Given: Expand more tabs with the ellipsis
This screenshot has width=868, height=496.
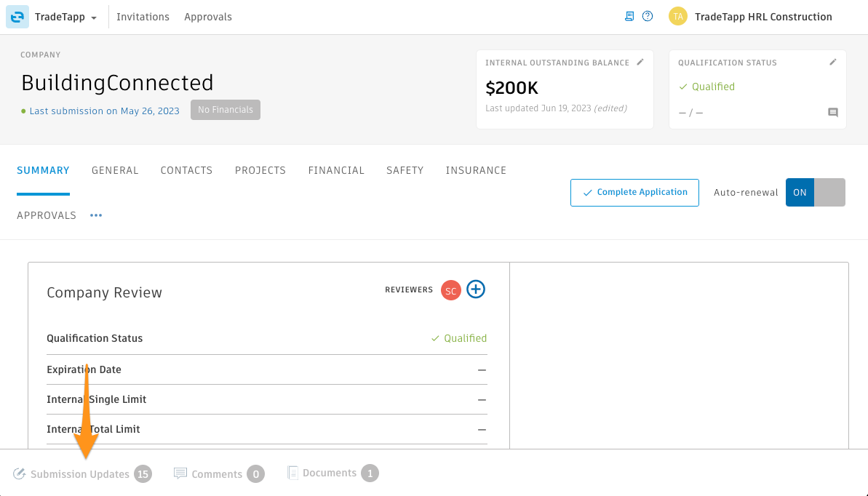Looking at the screenshot, I should tap(96, 215).
